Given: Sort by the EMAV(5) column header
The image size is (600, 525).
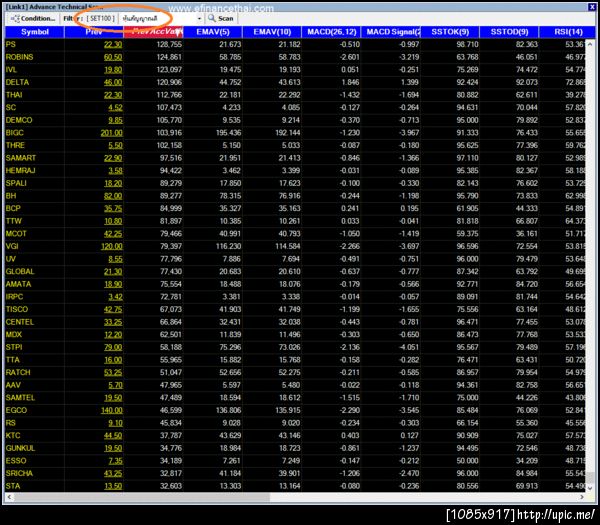Looking at the screenshot, I should 213,32.
